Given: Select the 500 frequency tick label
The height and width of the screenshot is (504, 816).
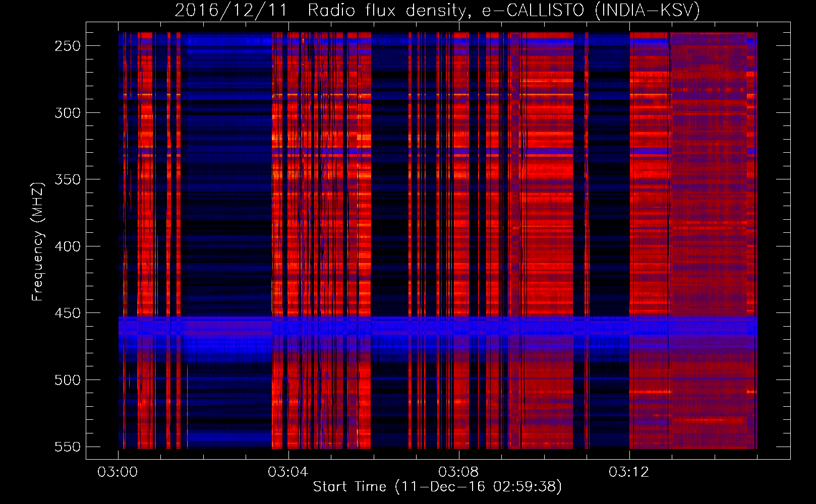Looking at the screenshot, I should click(68, 380).
